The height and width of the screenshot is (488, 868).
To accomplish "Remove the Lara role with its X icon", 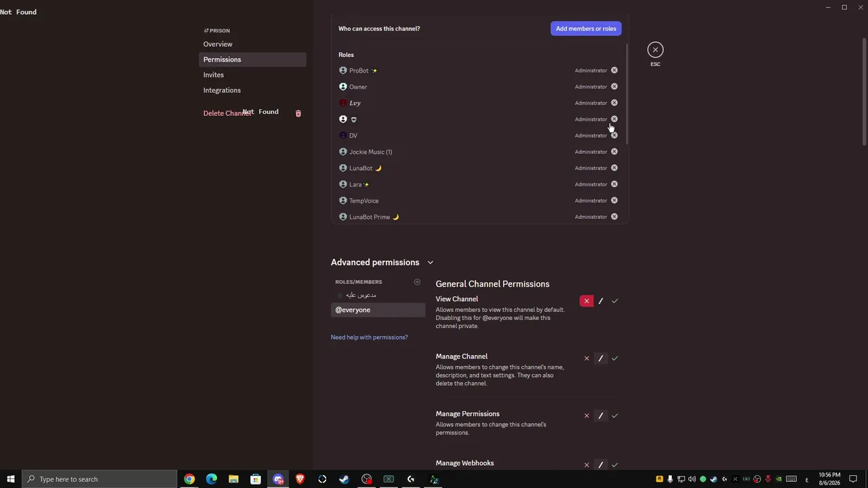I will tap(614, 184).
